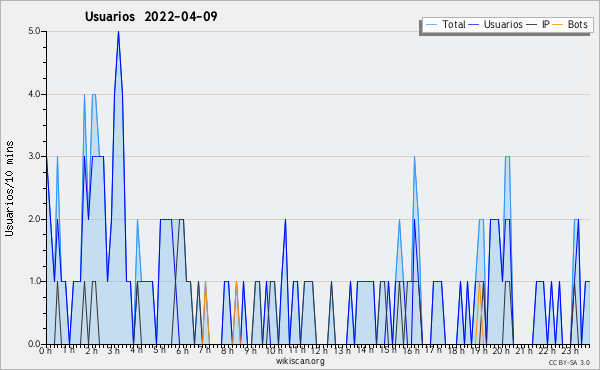Click the dark blue Usuarios legend line
This screenshot has width=600, height=370.
coord(474,25)
